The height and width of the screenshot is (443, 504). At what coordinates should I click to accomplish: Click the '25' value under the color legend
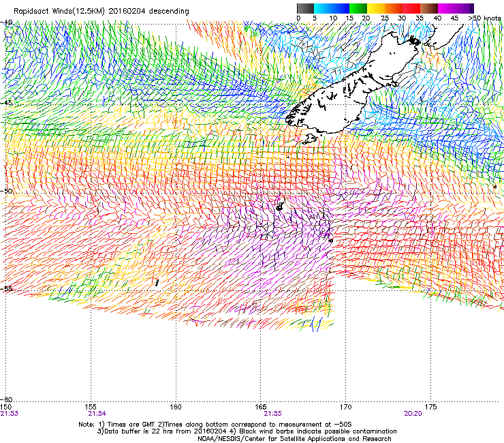[x=385, y=18]
